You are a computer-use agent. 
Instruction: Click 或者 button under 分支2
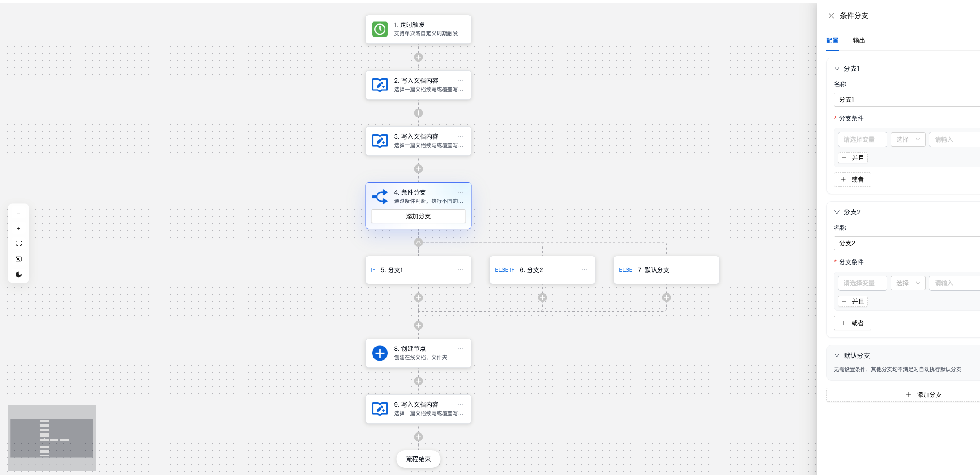click(852, 323)
